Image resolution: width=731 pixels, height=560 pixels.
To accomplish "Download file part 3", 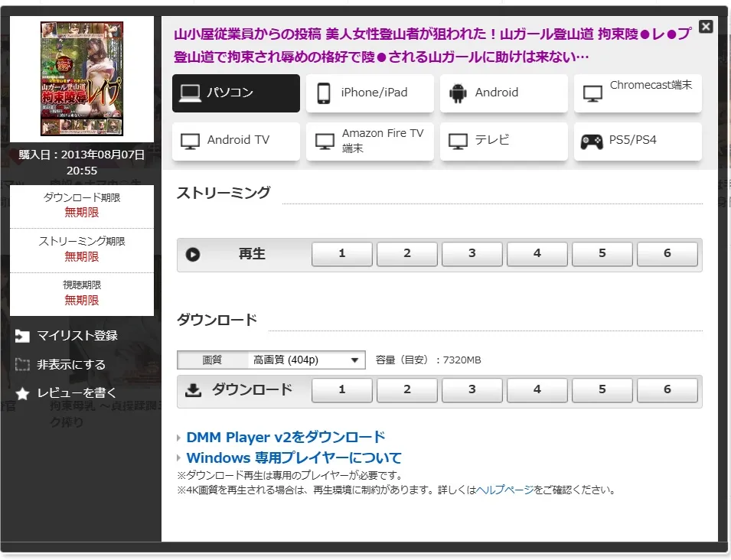I will coord(472,390).
